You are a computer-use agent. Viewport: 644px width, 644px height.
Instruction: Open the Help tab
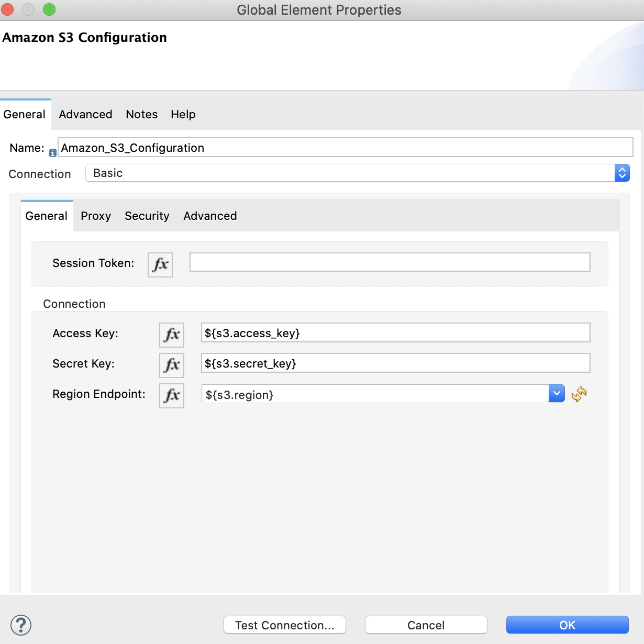pos(183,114)
